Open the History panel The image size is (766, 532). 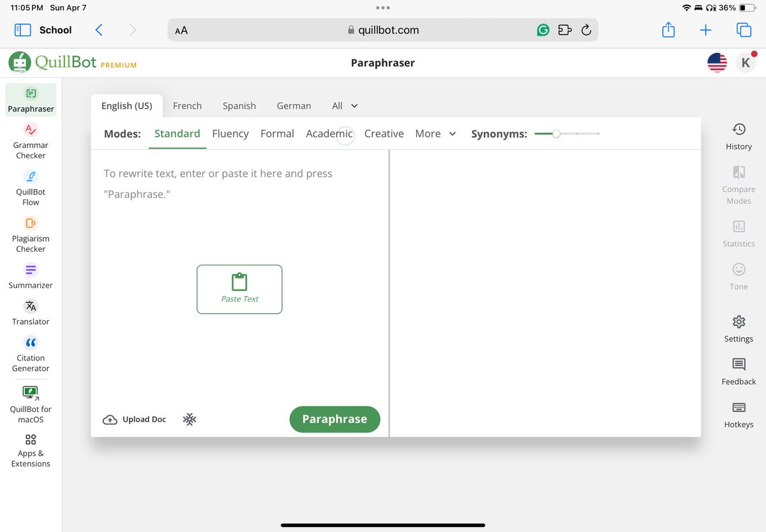tap(739, 137)
